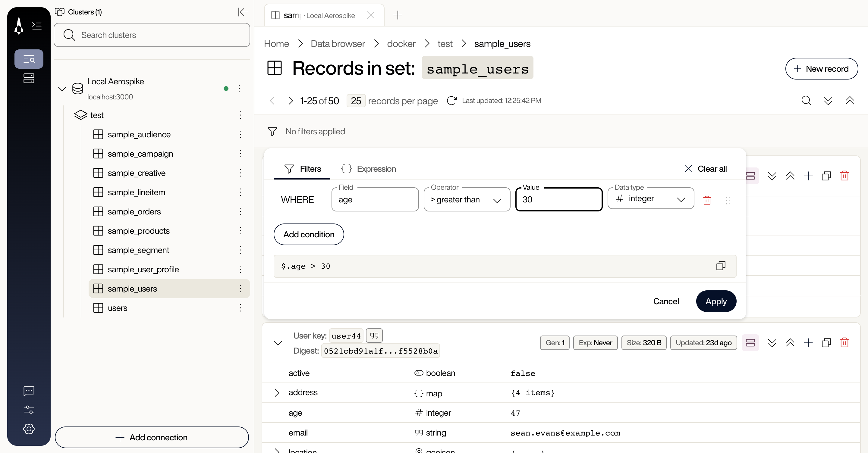Create a New record
The width and height of the screenshot is (868, 453).
click(822, 69)
